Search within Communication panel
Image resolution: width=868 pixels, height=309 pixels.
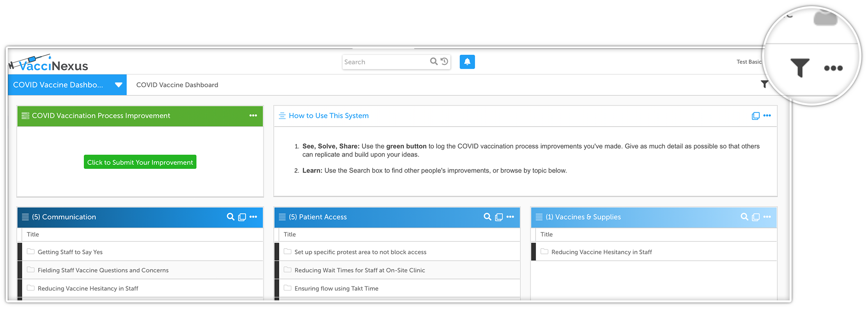click(230, 217)
